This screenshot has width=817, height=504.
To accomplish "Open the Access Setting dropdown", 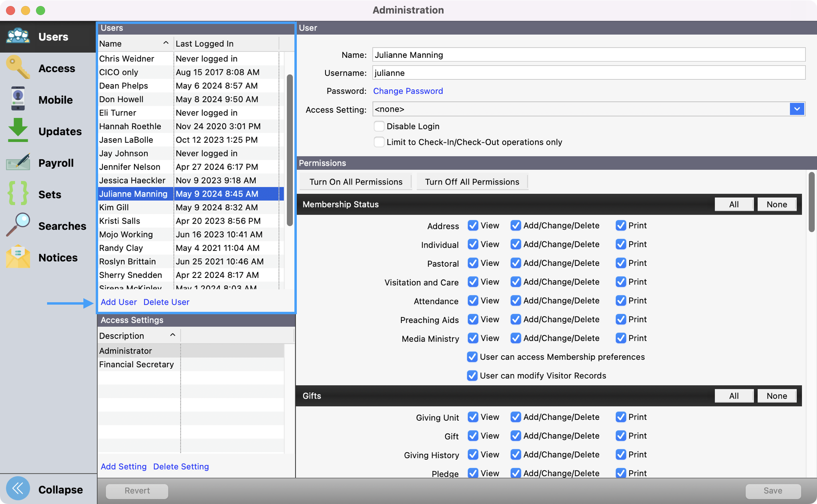I will (x=797, y=109).
